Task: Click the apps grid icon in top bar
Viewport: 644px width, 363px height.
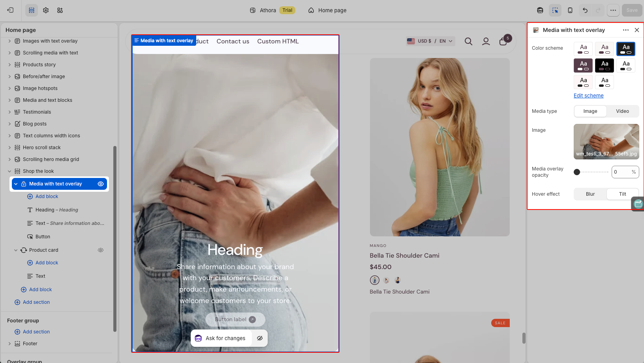Action: [x=60, y=10]
